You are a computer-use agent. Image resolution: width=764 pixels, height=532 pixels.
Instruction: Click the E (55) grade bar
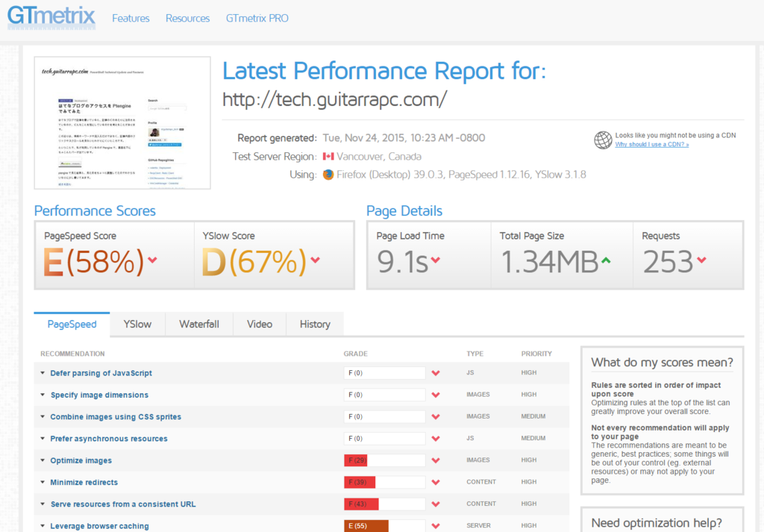[x=384, y=526]
